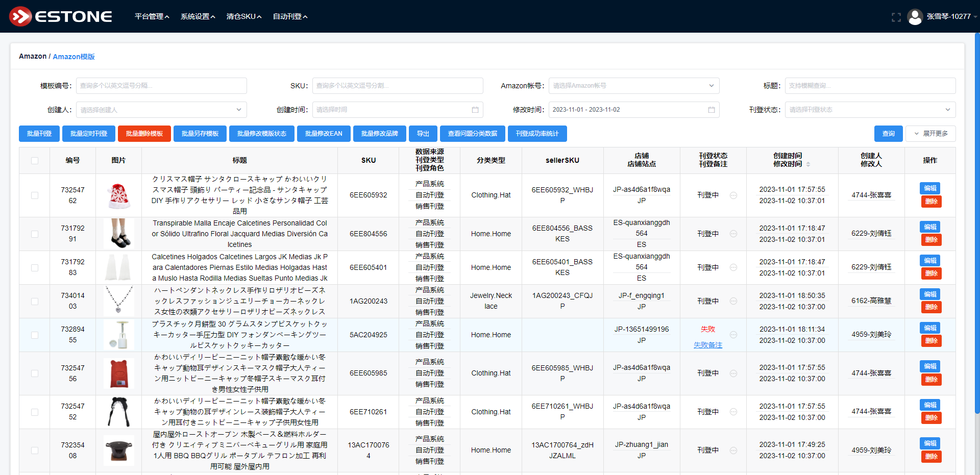Open the 刊登状态 dropdown

[x=870, y=110]
